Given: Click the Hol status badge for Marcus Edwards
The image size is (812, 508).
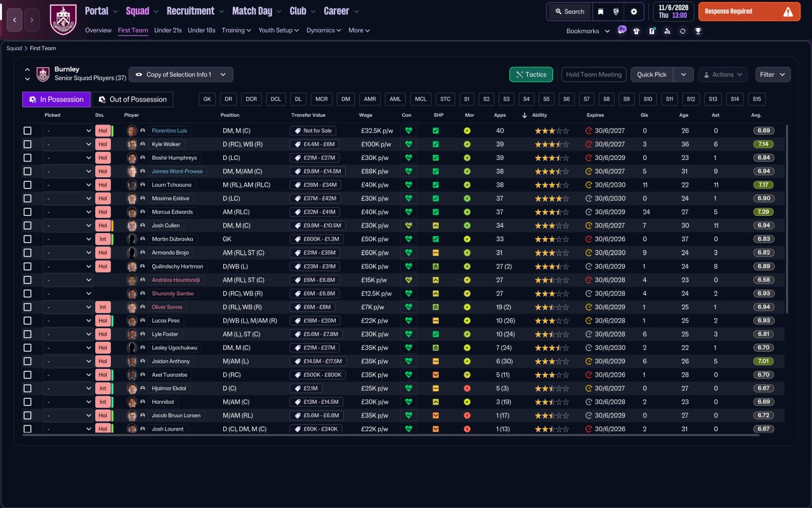Looking at the screenshot, I should 103,212.
